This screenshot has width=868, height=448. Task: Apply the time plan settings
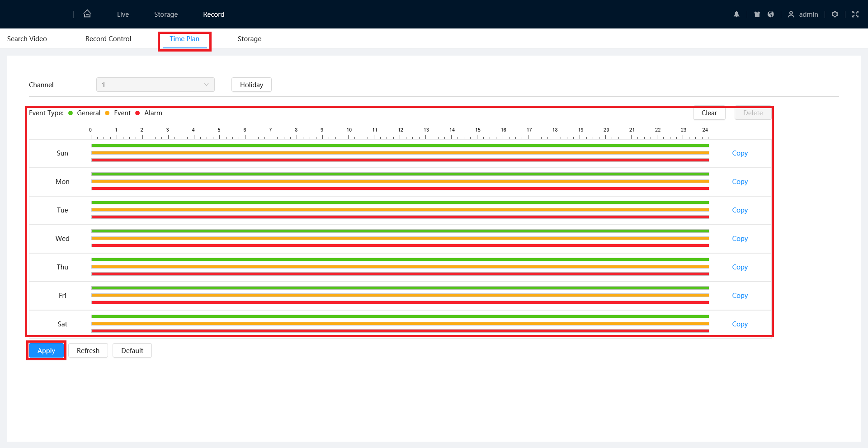click(46, 350)
